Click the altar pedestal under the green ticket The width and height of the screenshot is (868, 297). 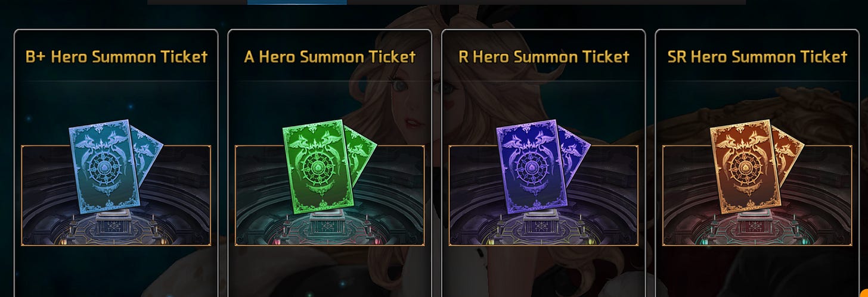pyautogui.click(x=329, y=224)
